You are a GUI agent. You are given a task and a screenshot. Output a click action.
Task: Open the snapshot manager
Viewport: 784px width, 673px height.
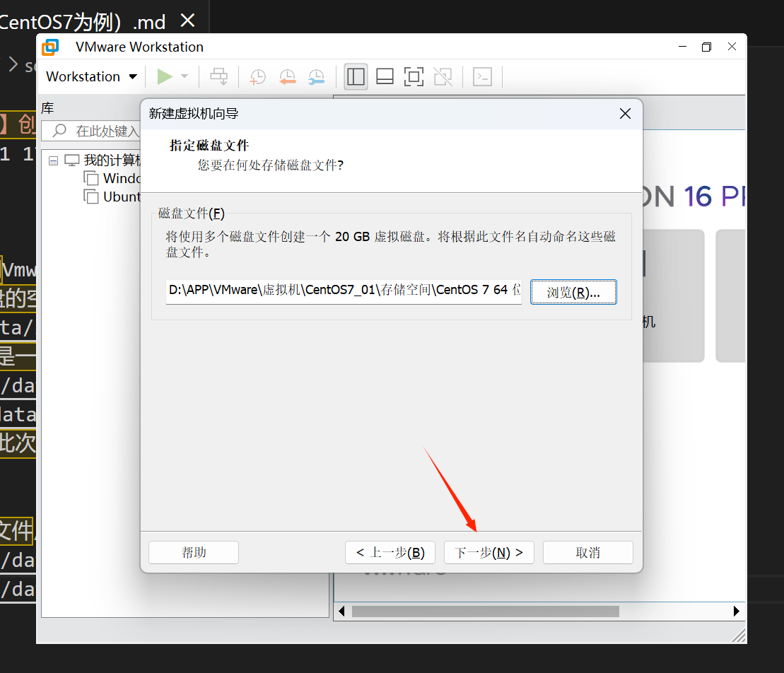coord(317,76)
